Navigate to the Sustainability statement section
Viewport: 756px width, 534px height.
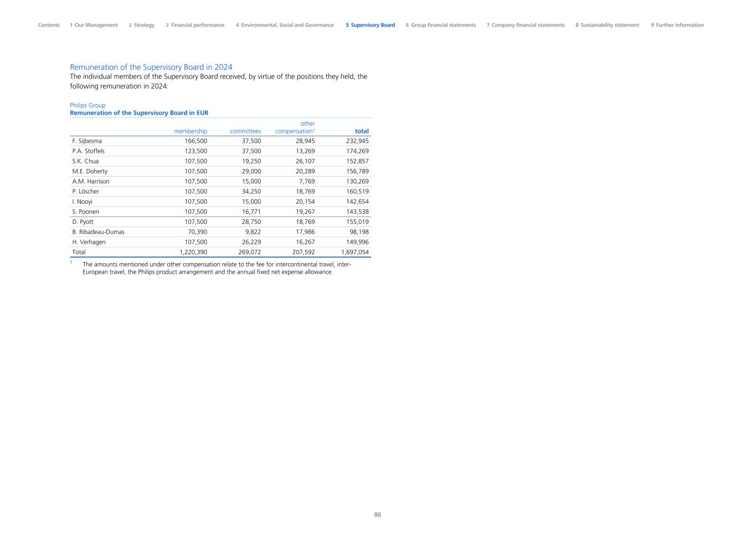tap(607, 25)
